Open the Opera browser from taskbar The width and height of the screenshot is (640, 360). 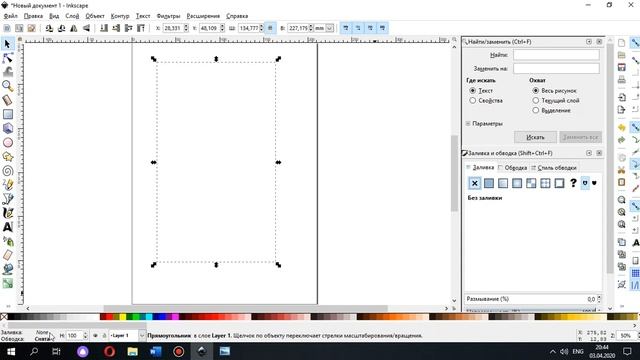click(109, 351)
